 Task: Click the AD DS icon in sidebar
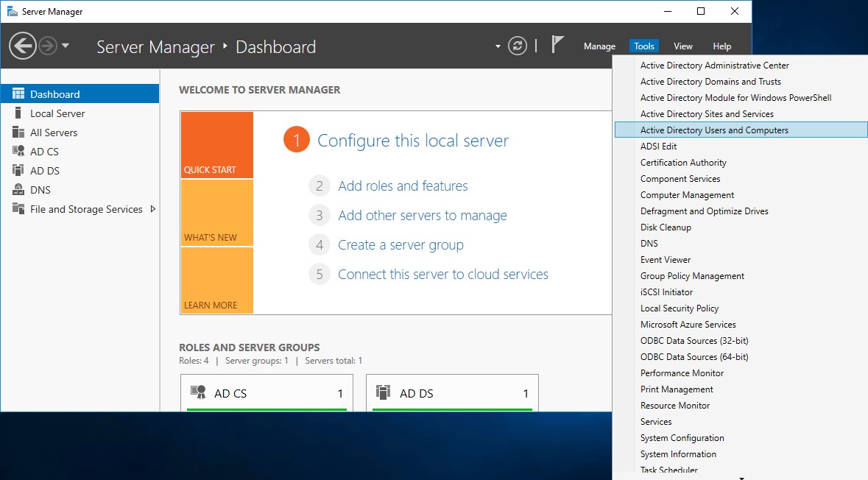pos(18,171)
